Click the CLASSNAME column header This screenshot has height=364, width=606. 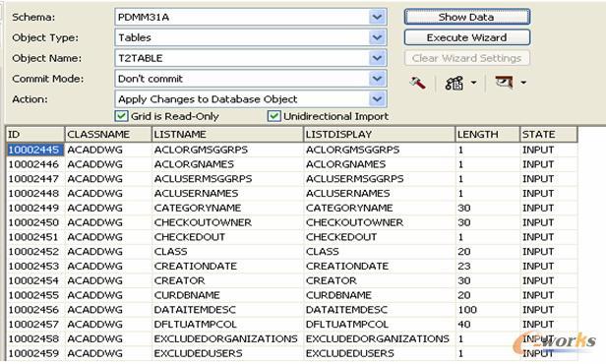click(108, 134)
